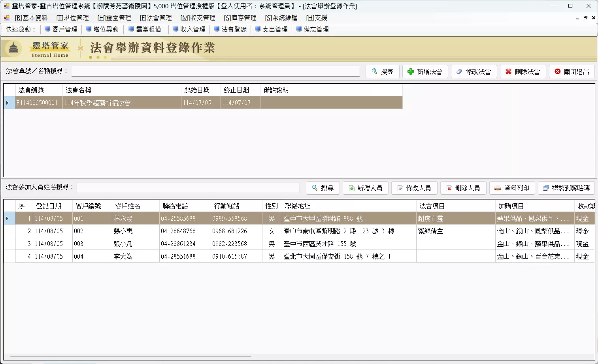Focus the 法會參加人員姓名搜尋 input field
This screenshot has width=598, height=364.
(188, 187)
